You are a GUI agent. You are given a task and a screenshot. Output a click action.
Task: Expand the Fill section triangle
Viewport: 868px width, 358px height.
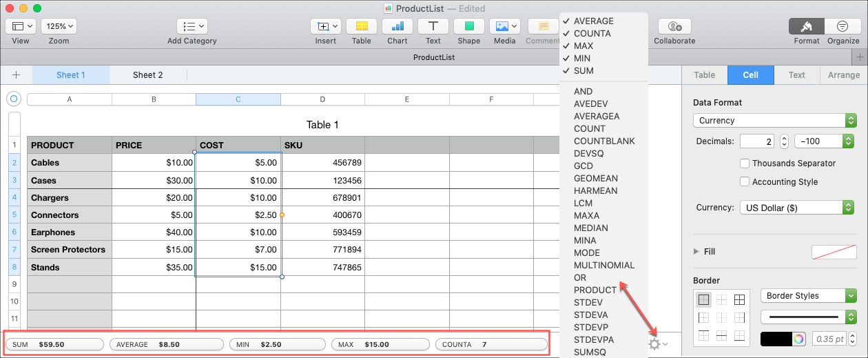tap(696, 252)
